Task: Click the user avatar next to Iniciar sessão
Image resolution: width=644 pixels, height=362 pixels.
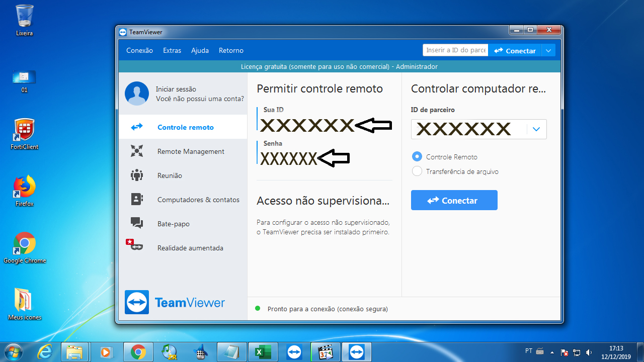Action: (x=136, y=94)
